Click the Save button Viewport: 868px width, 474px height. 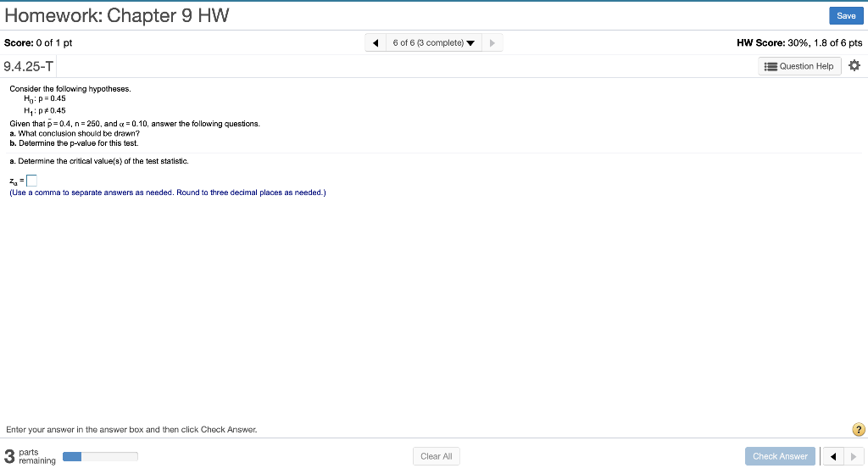846,16
